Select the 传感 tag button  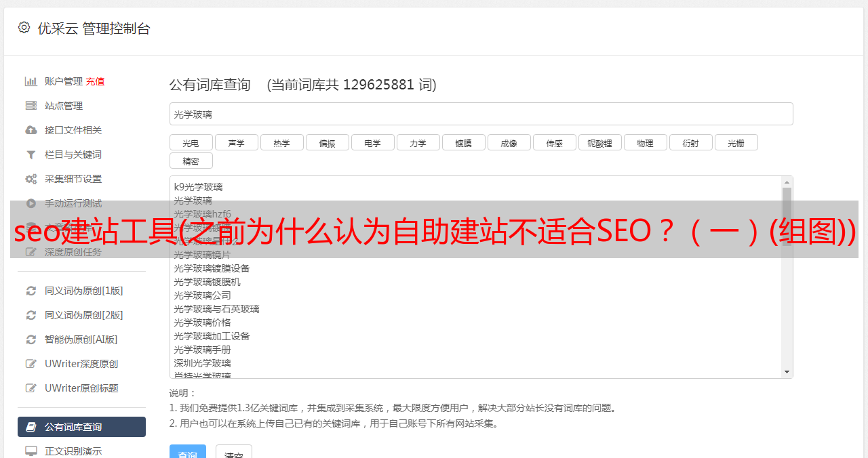[555, 142]
